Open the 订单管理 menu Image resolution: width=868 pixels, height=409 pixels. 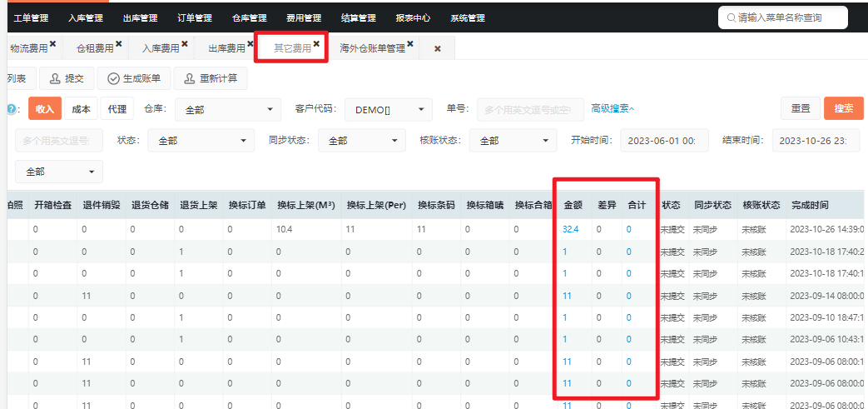click(195, 18)
